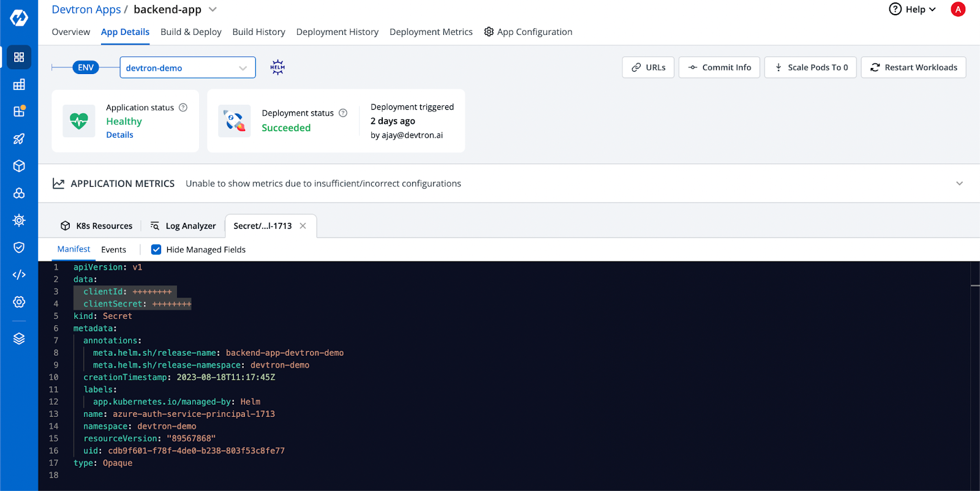Click the Help question mark icon
980x491 pixels.
[895, 9]
